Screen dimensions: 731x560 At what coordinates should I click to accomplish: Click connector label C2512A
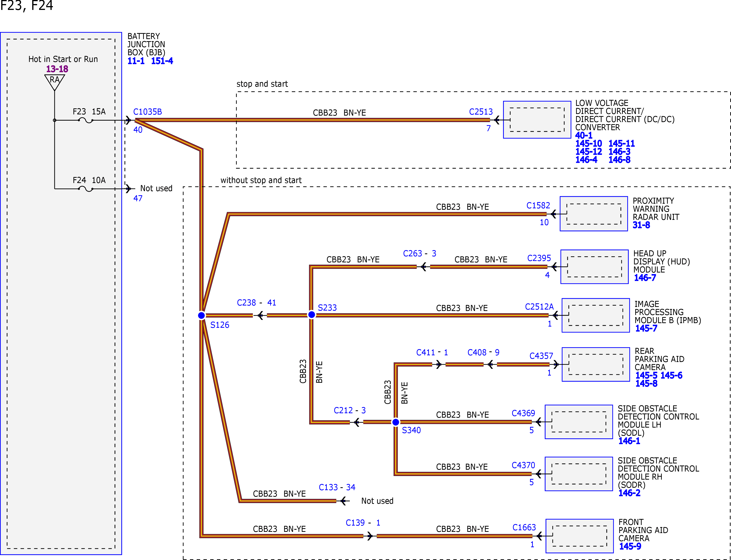point(540,307)
